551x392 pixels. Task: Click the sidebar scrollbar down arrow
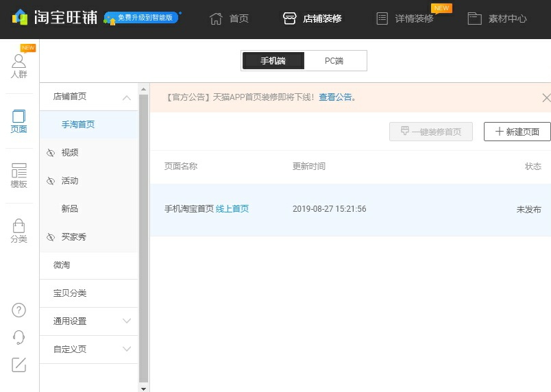tap(143, 388)
